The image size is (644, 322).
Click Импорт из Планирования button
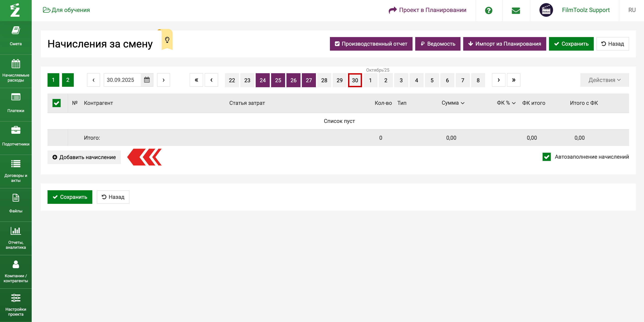click(504, 44)
